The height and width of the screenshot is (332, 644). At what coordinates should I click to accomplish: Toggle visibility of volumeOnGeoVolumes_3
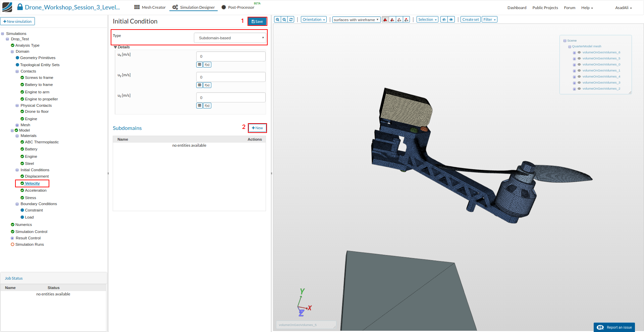coord(579,83)
